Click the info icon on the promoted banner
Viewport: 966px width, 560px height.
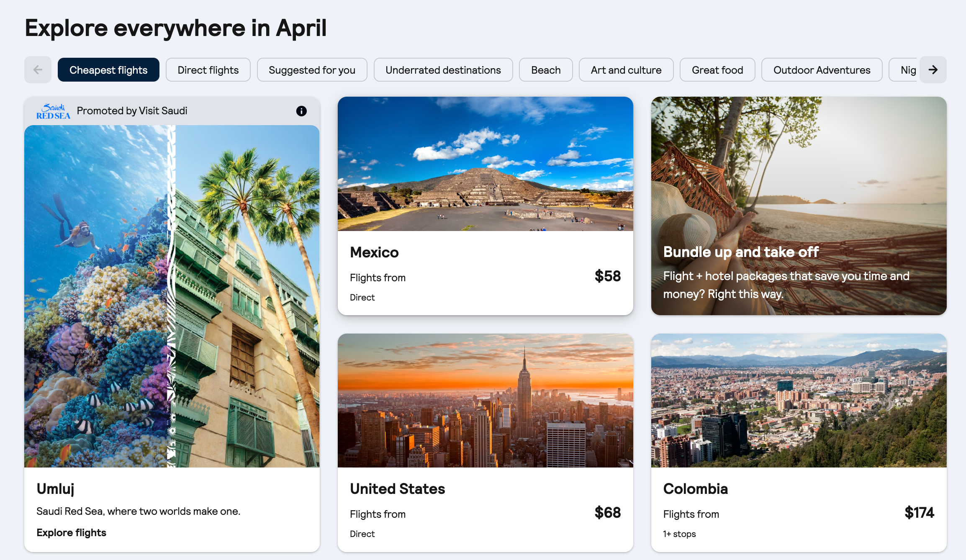(301, 111)
